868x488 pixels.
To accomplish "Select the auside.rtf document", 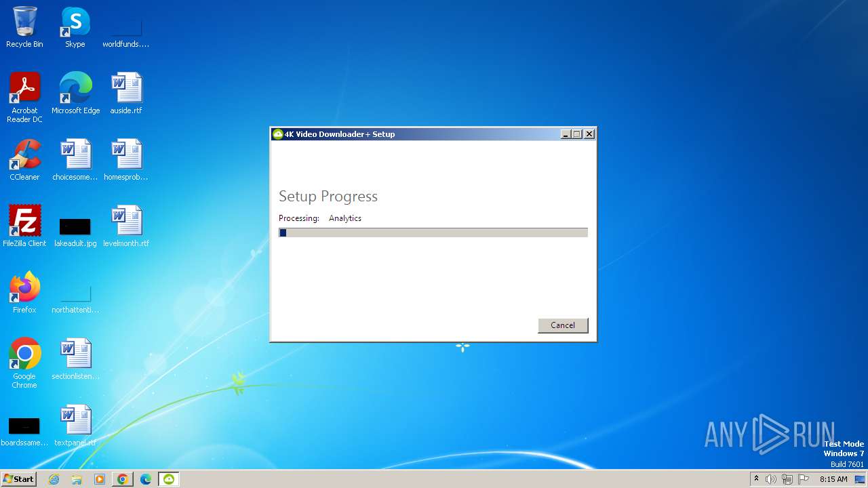I will pyautogui.click(x=126, y=94).
